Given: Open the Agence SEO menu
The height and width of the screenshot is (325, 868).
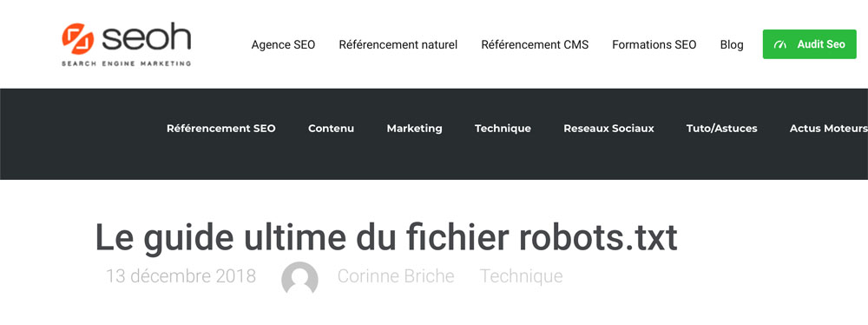Looking at the screenshot, I should [x=283, y=45].
